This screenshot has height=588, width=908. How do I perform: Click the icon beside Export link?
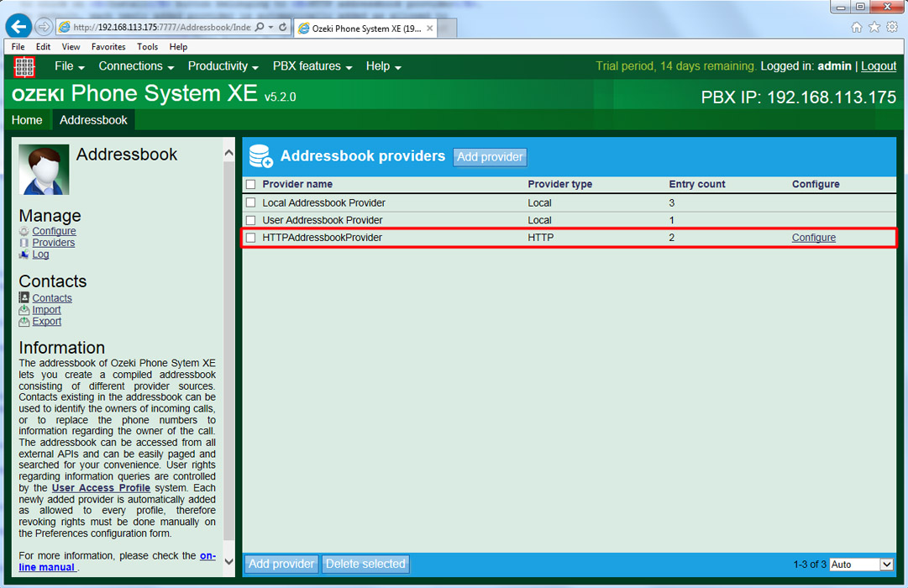pos(24,322)
